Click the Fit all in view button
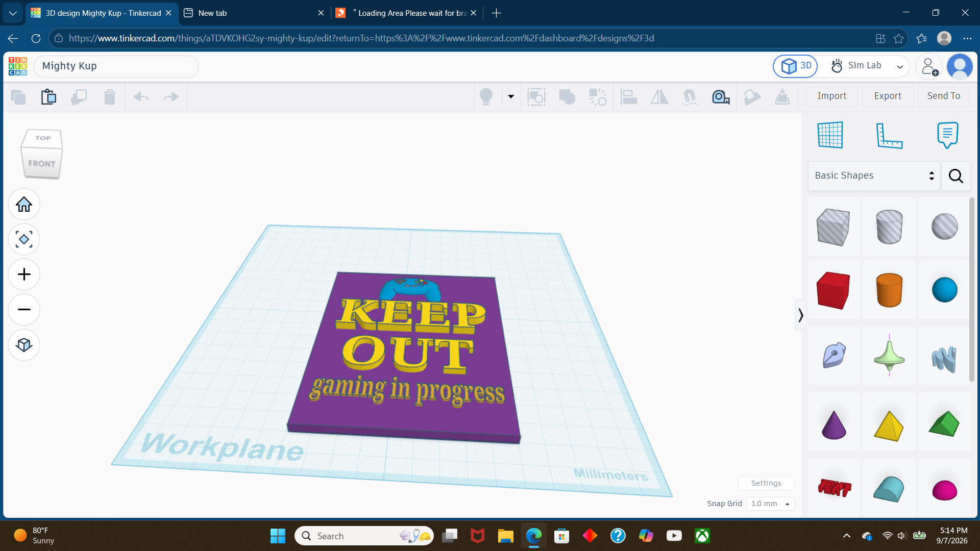 (x=24, y=239)
